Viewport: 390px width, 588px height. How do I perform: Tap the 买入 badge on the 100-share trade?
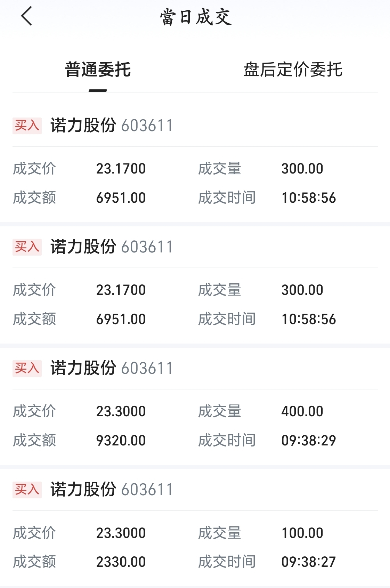pyautogui.click(x=27, y=490)
